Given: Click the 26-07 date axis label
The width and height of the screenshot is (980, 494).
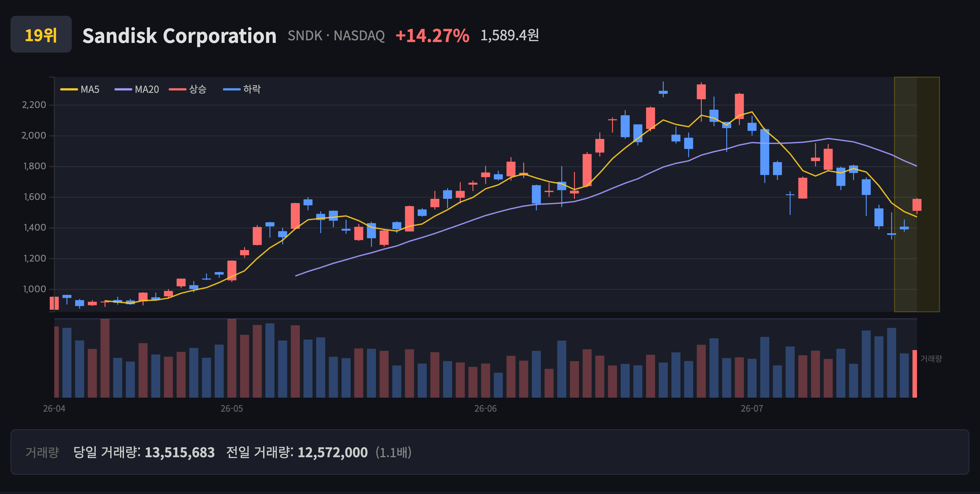Looking at the screenshot, I should [x=752, y=409].
